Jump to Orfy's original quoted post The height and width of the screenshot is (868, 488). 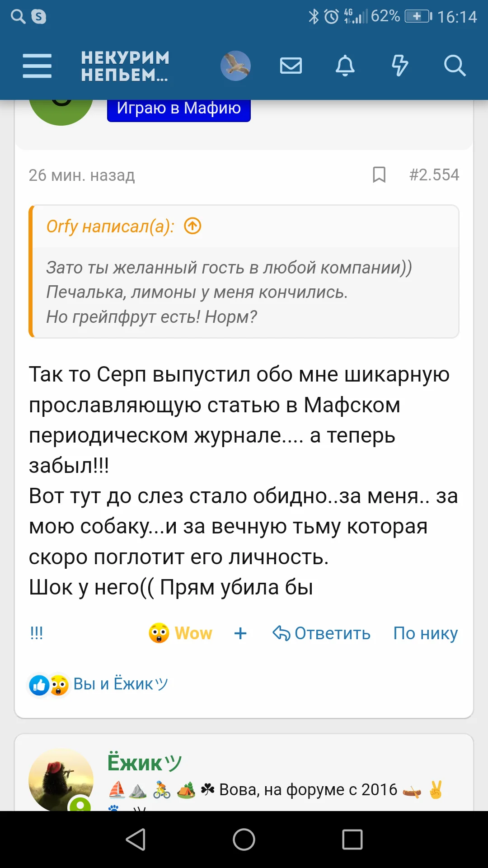click(x=193, y=226)
